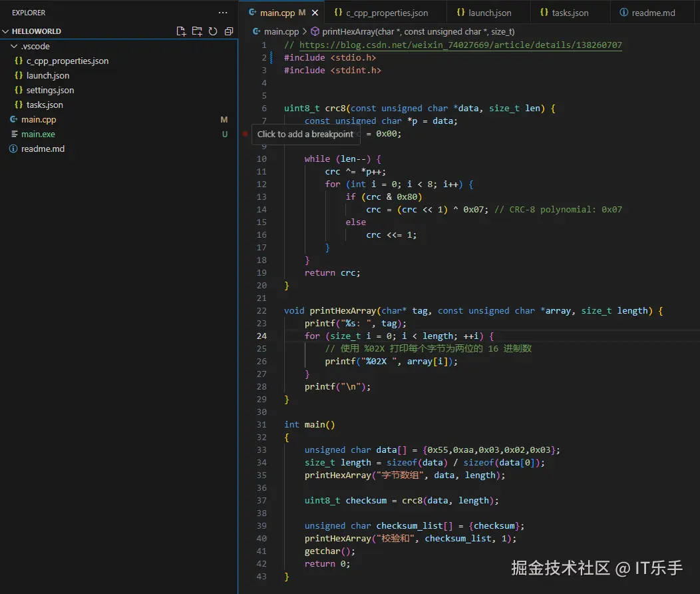Click line number 24 in the gutter
Screen dimensions: 700x594
coord(262,336)
